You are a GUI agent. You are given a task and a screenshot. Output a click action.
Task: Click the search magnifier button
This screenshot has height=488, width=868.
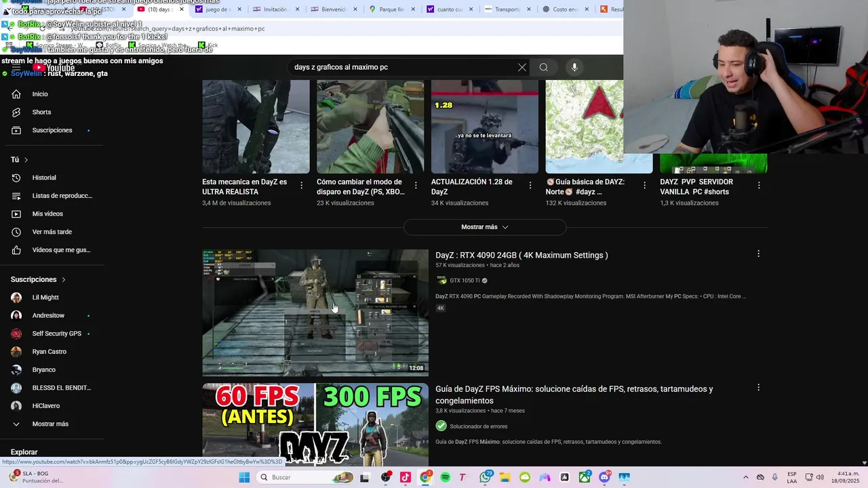pyautogui.click(x=543, y=67)
